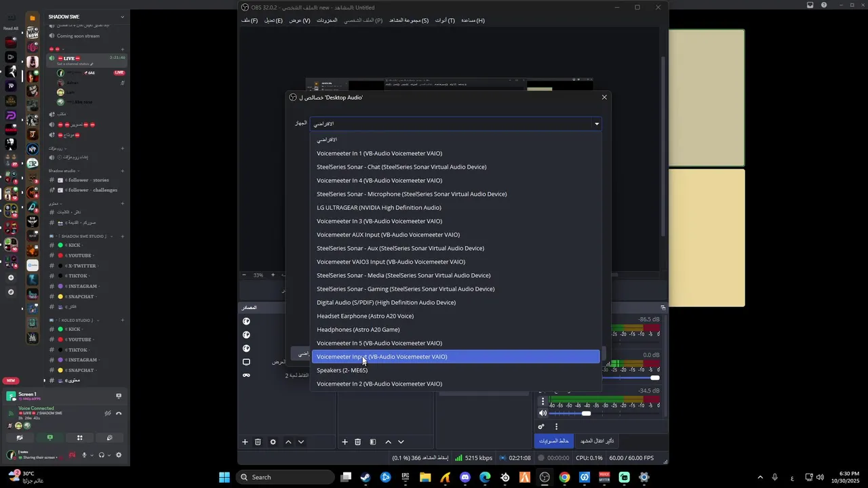Open Discord discover servers compass icon

pos(10,292)
